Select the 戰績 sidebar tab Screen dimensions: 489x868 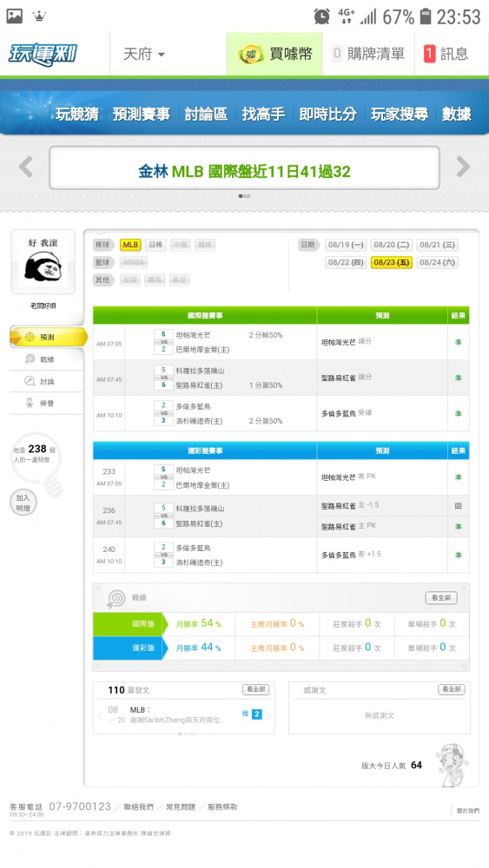tap(47, 359)
